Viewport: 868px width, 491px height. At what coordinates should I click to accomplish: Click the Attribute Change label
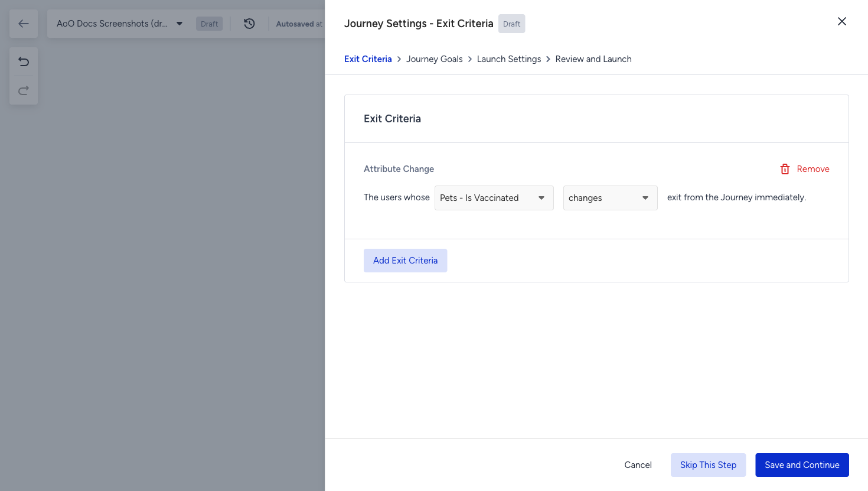(399, 169)
